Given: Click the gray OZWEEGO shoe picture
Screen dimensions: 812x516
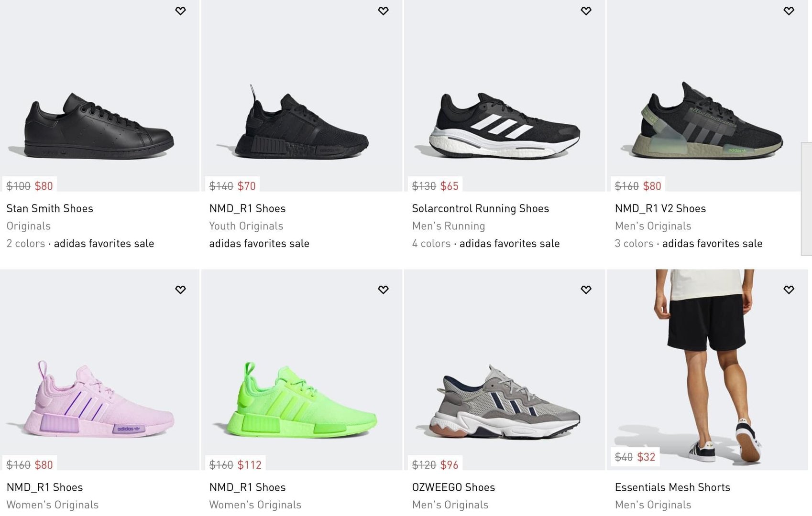Looking at the screenshot, I should [x=505, y=404].
